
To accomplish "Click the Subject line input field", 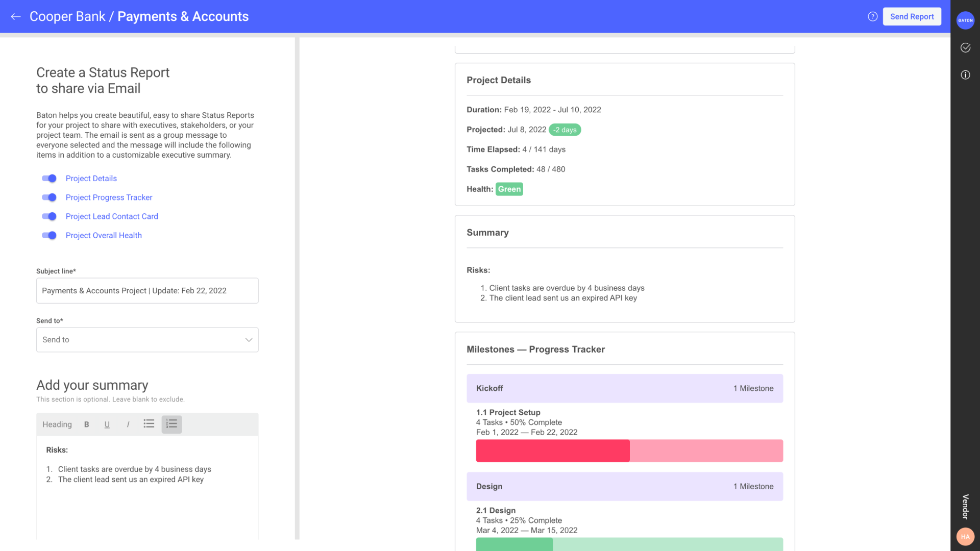I will coord(147,291).
